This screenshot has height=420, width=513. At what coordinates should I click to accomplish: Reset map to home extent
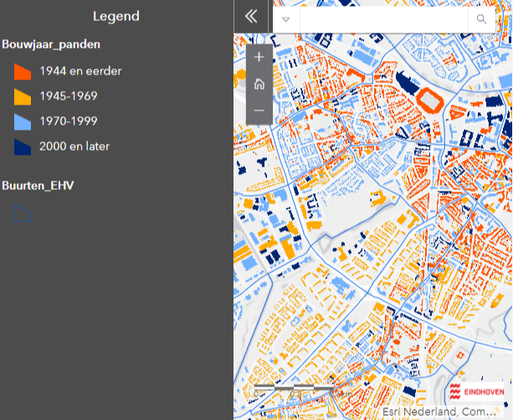point(259,84)
